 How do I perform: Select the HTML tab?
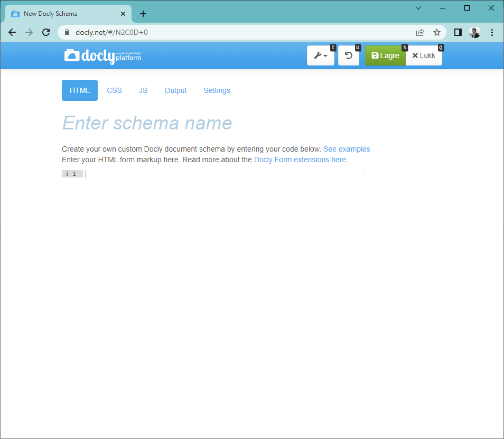[80, 90]
